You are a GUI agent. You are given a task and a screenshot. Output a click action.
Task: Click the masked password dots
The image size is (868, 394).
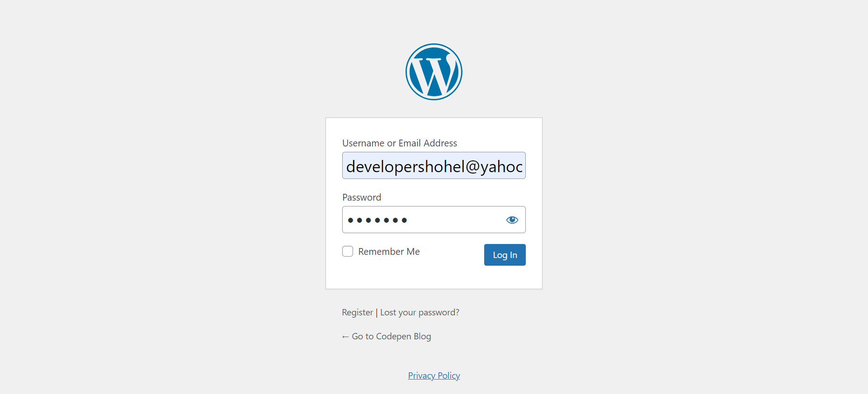pyautogui.click(x=377, y=220)
